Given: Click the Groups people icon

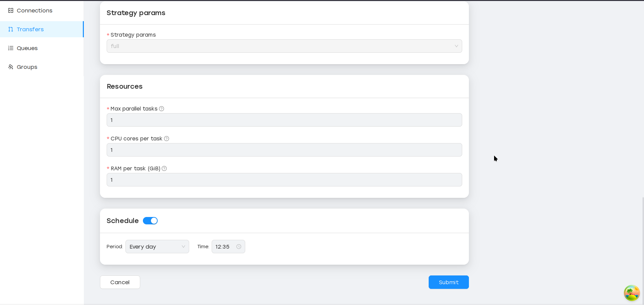Looking at the screenshot, I should point(11,67).
